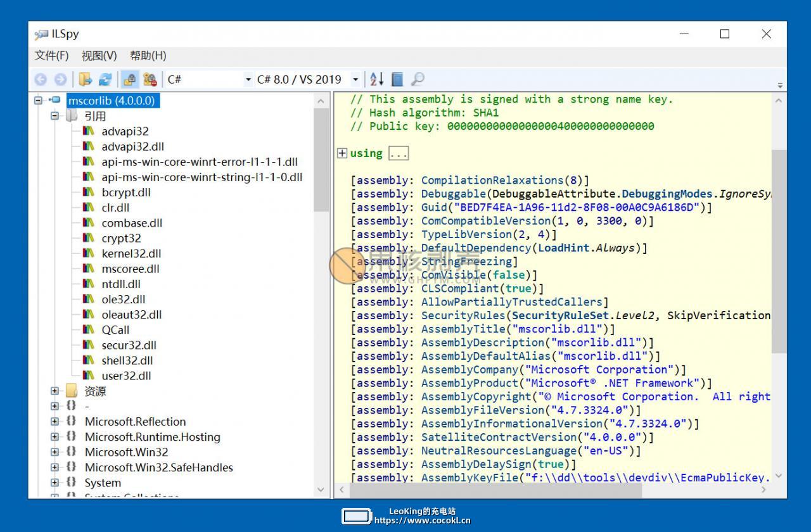Select the 引用 folder label

click(95, 116)
